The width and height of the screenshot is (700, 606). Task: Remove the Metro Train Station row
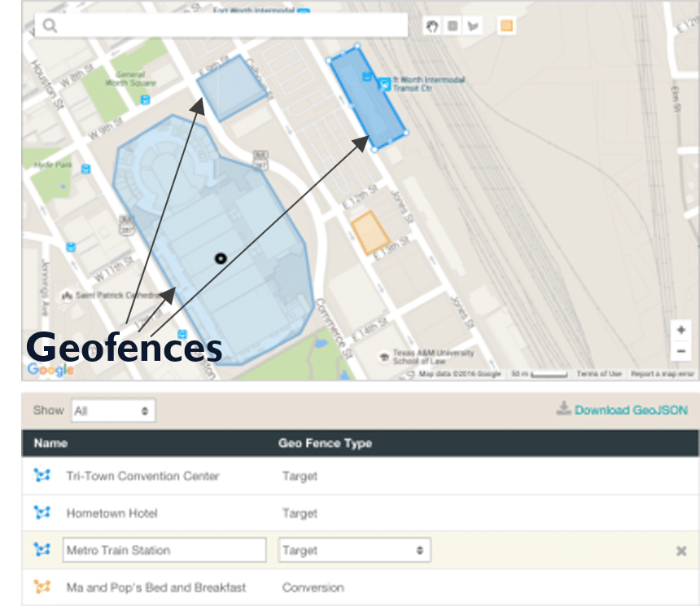[x=681, y=551]
